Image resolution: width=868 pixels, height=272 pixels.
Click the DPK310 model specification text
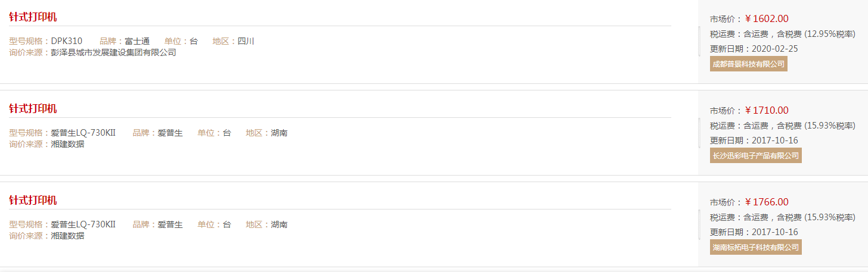(x=67, y=41)
